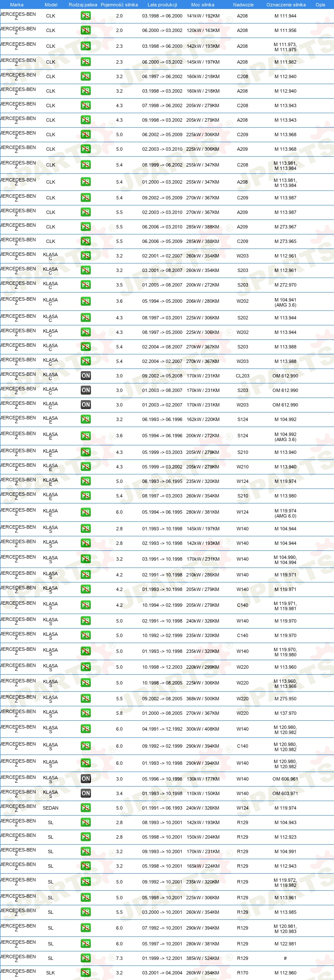Click the 110kW / 150KM cell

203,793
